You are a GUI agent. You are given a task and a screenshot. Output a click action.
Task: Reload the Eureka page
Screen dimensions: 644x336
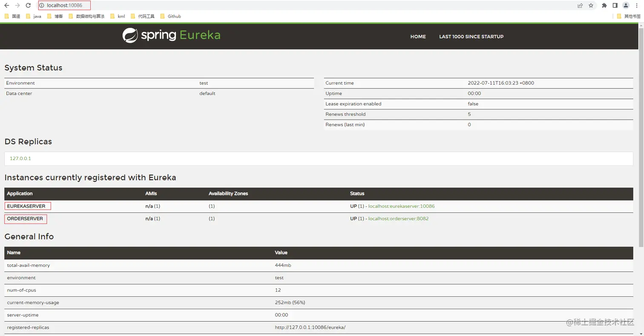click(x=28, y=6)
